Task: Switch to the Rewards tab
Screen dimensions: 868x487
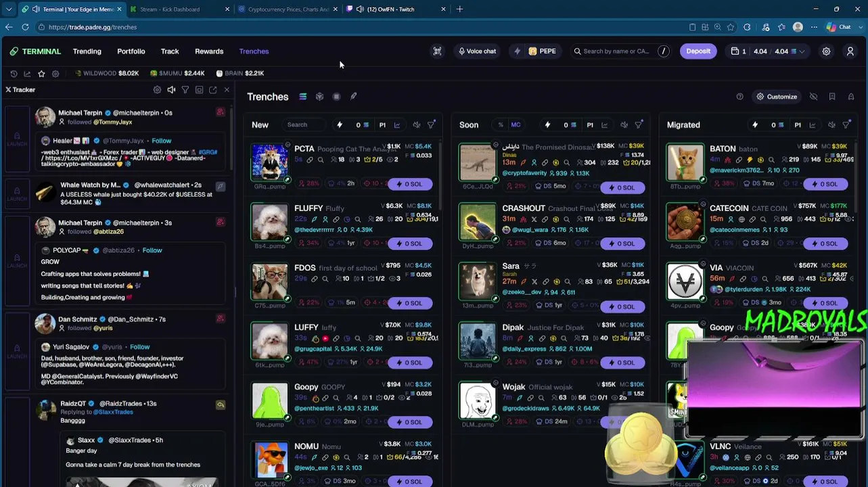Action: click(209, 51)
